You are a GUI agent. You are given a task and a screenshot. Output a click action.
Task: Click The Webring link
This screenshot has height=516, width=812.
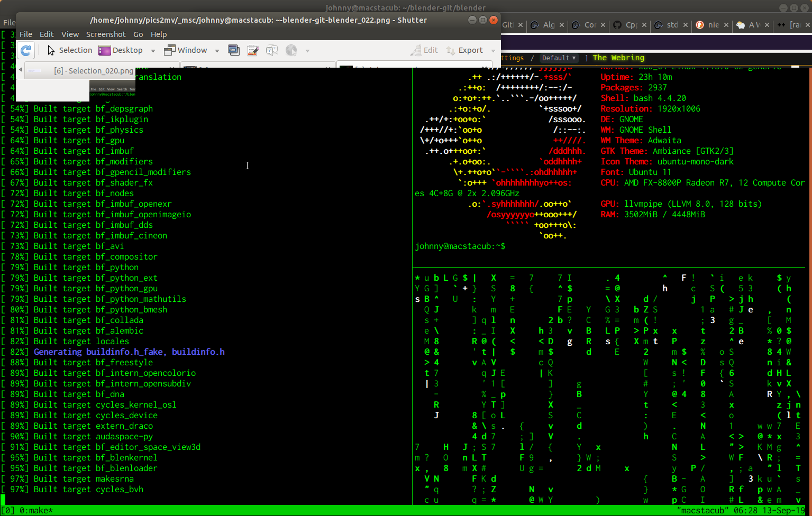tap(618, 58)
